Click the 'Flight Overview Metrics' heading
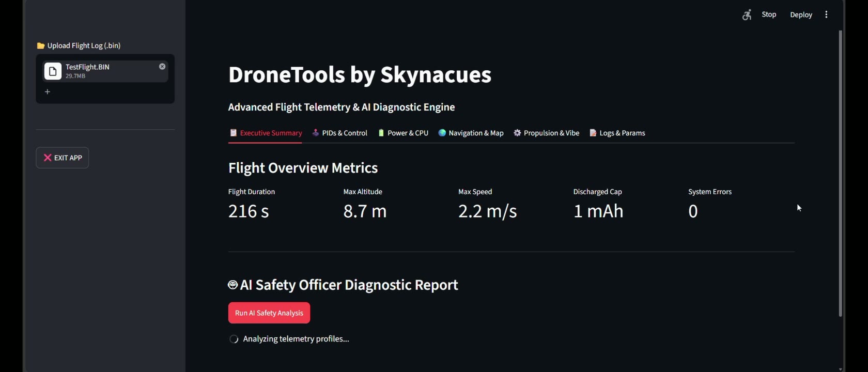The image size is (868, 372). tap(303, 167)
